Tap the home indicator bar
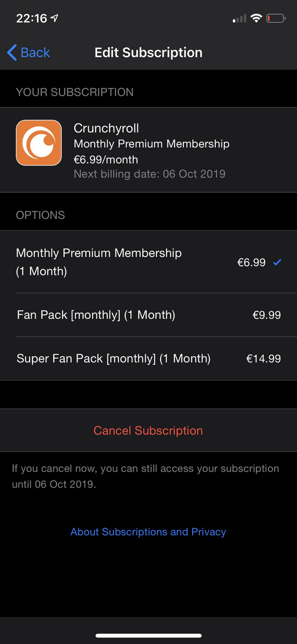Image resolution: width=297 pixels, height=644 pixels. click(x=148, y=635)
